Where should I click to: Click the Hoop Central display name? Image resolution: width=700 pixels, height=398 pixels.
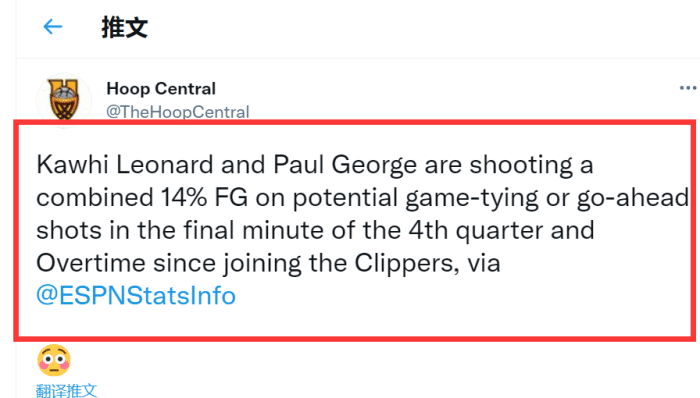point(161,89)
